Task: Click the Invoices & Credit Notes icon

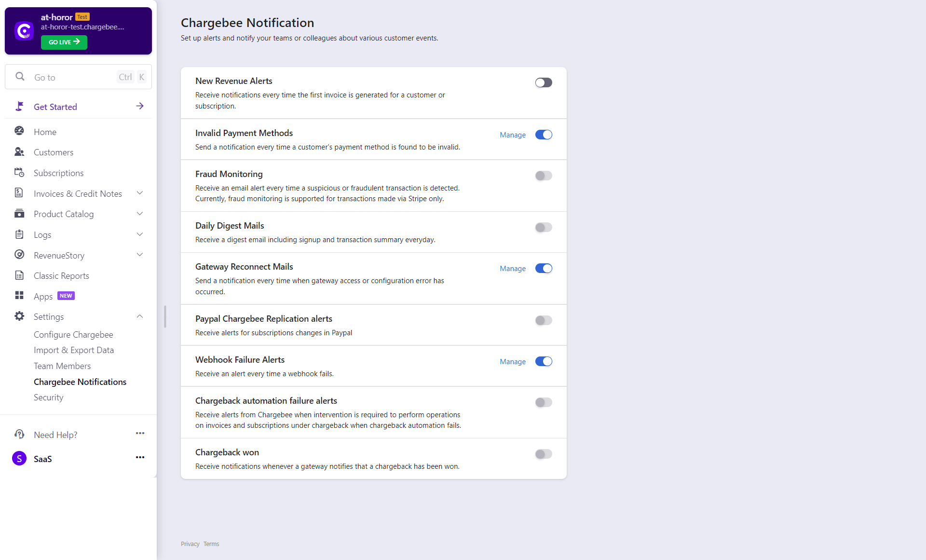Action: click(18, 193)
